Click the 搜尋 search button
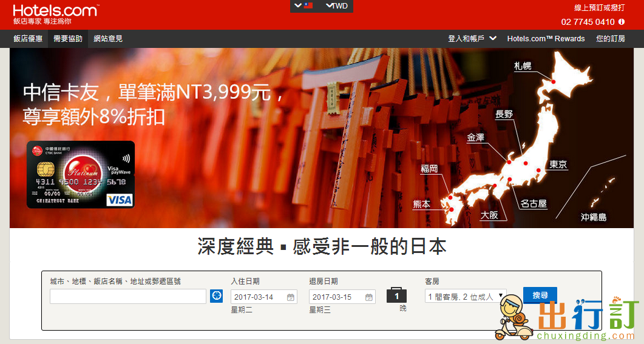Image resolution: width=644 pixels, height=344 pixels. [x=540, y=295]
